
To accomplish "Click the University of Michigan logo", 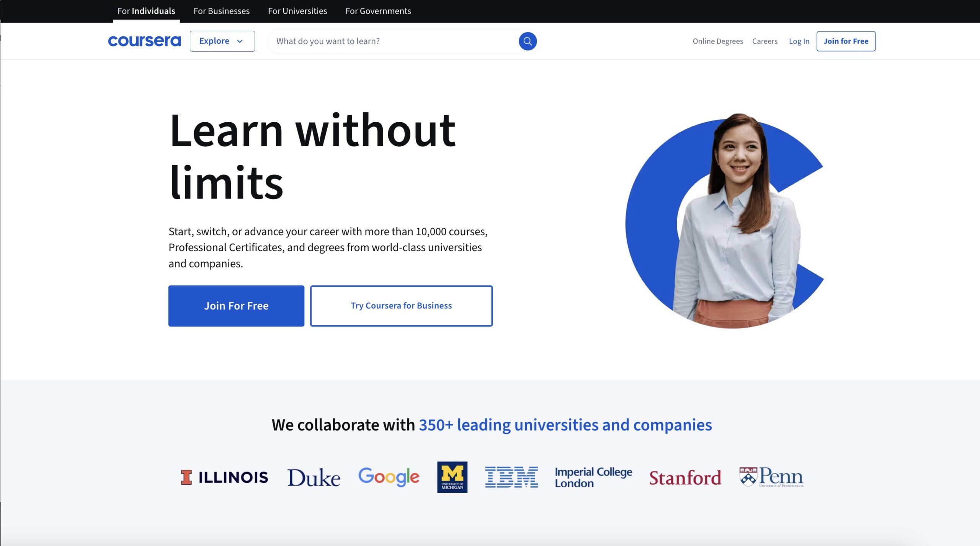I will point(452,477).
